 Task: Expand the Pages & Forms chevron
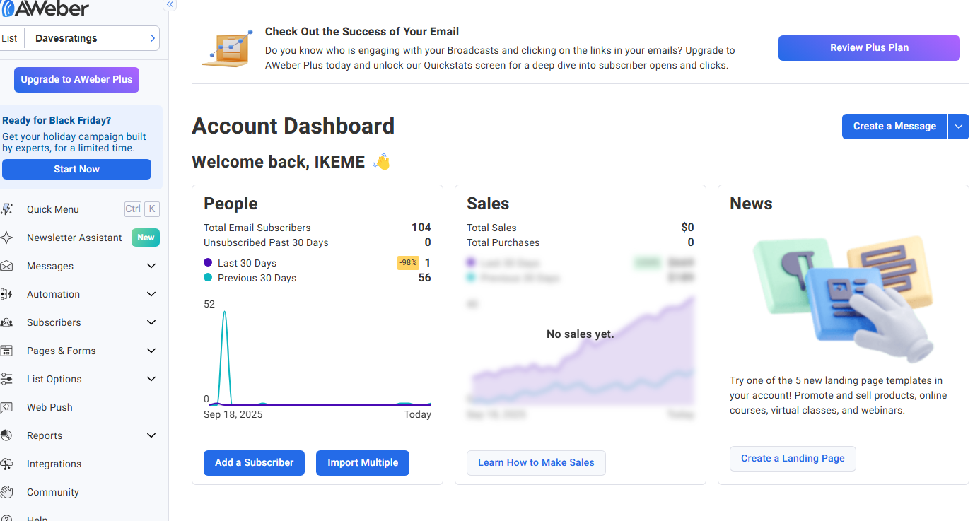[151, 351]
